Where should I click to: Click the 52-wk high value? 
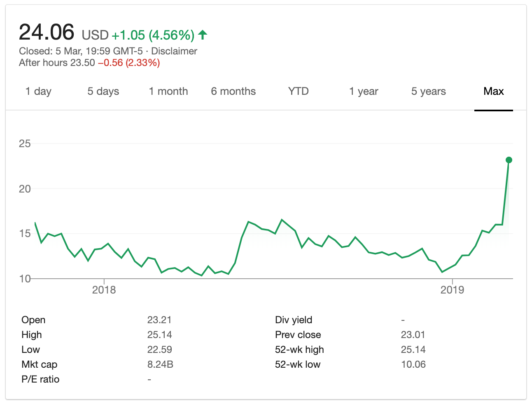click(413, 350)
